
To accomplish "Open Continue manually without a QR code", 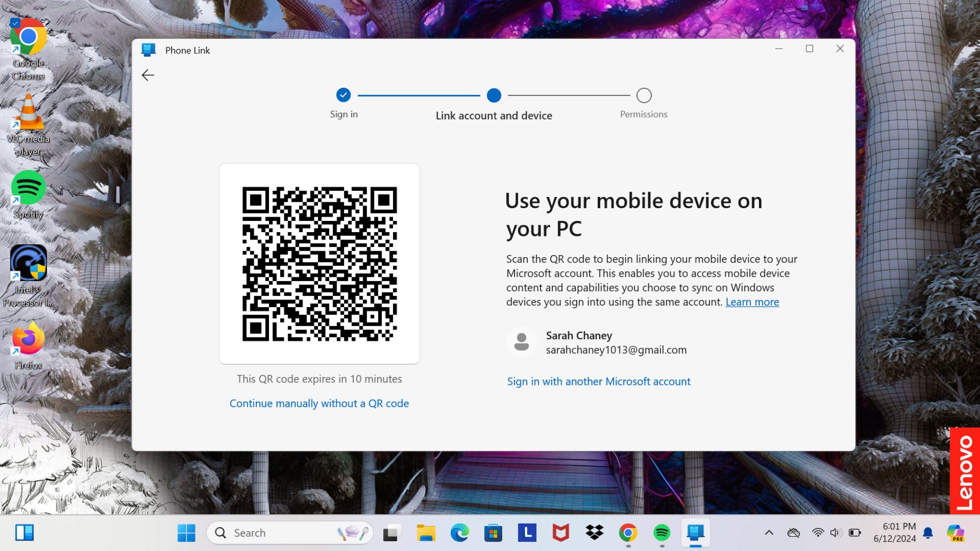I will coord(319,403).
